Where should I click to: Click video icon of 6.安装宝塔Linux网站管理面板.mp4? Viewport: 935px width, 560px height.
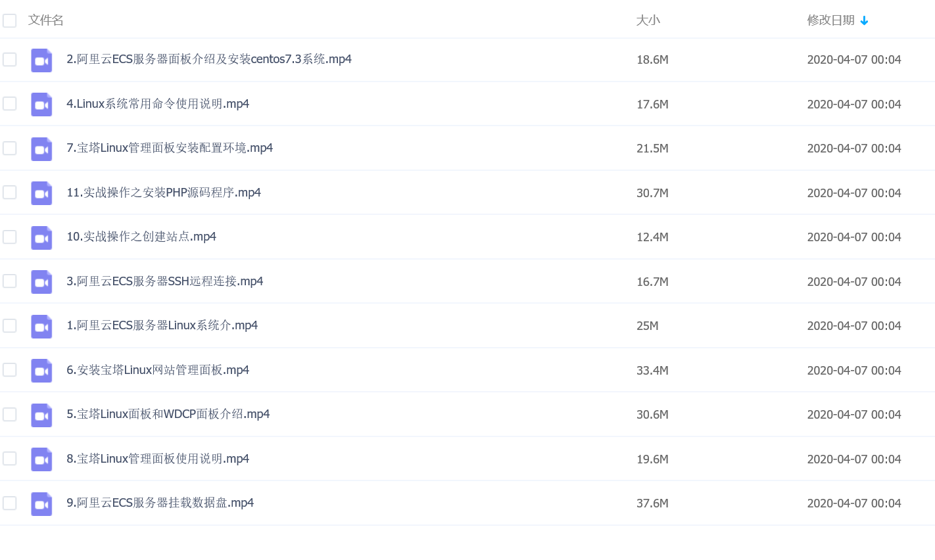(x=41, y=371)
